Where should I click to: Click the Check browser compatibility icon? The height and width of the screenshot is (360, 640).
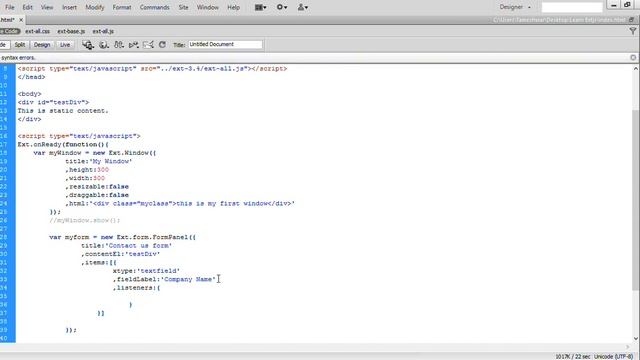point(148,45)
